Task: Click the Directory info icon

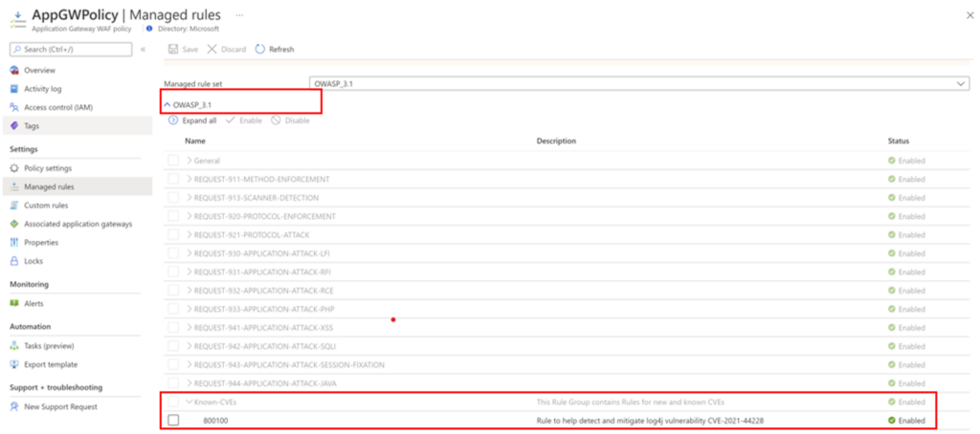Action: click(x=148, y=29)
